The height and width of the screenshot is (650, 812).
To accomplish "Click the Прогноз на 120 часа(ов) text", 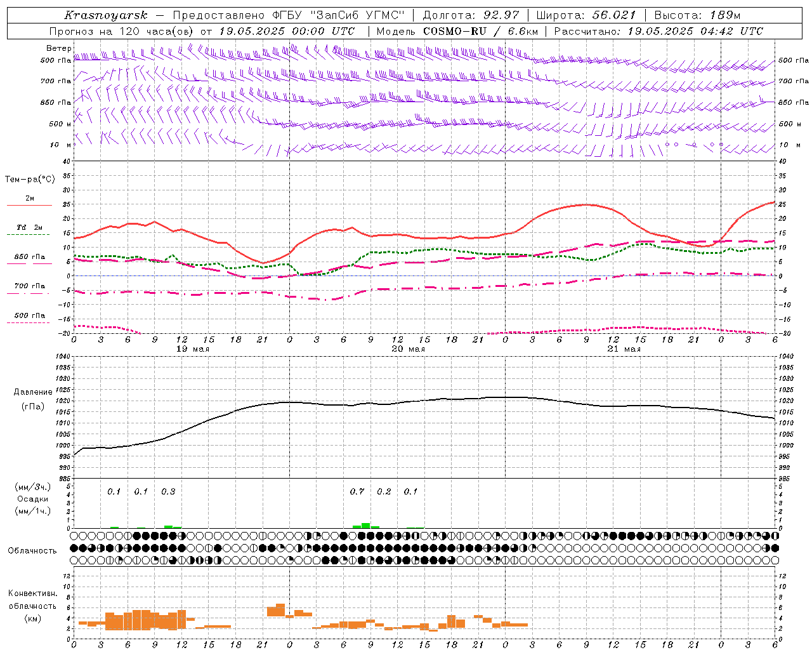I will tap(122, 31).
